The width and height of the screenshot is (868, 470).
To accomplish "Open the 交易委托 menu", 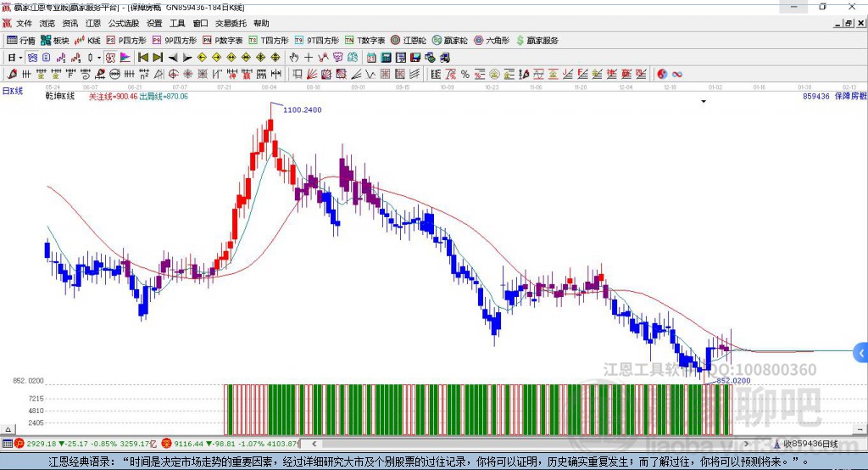I will click(x=229, y=24).
